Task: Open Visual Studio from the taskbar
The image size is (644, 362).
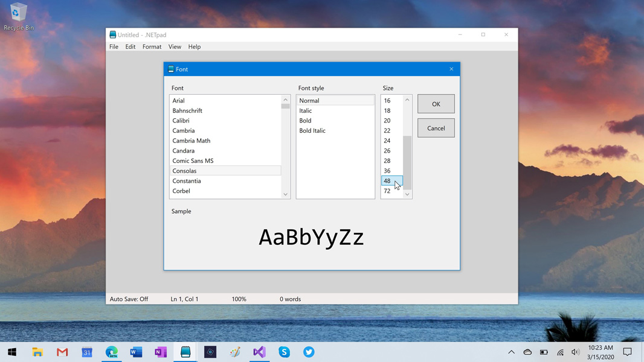Action: pyautogui.click(x=259, y=352)
